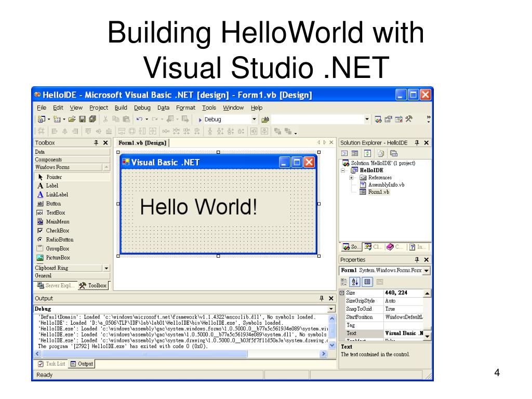Open the File menu
Image resolution: width=532 pixels, height=399 pixels.
pos(42,108)
